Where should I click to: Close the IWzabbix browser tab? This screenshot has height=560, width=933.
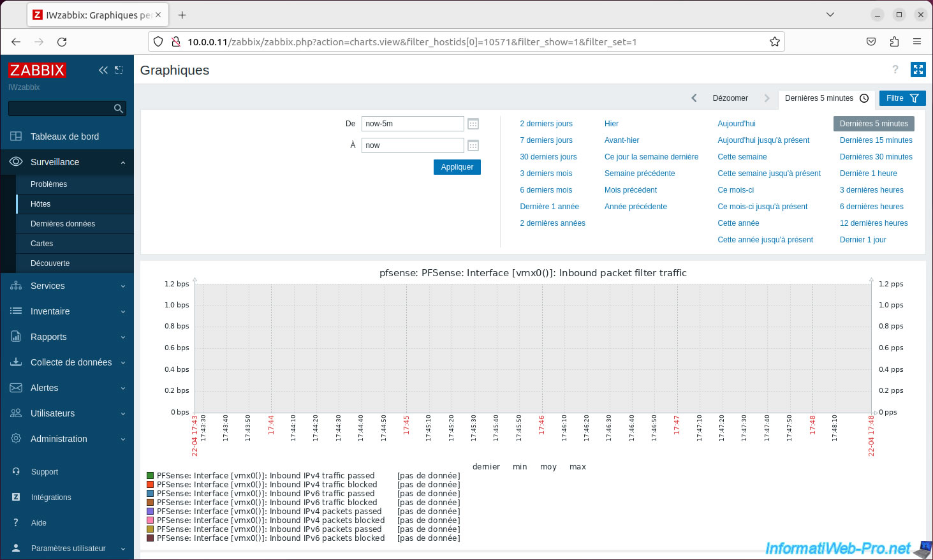(158, 15)
